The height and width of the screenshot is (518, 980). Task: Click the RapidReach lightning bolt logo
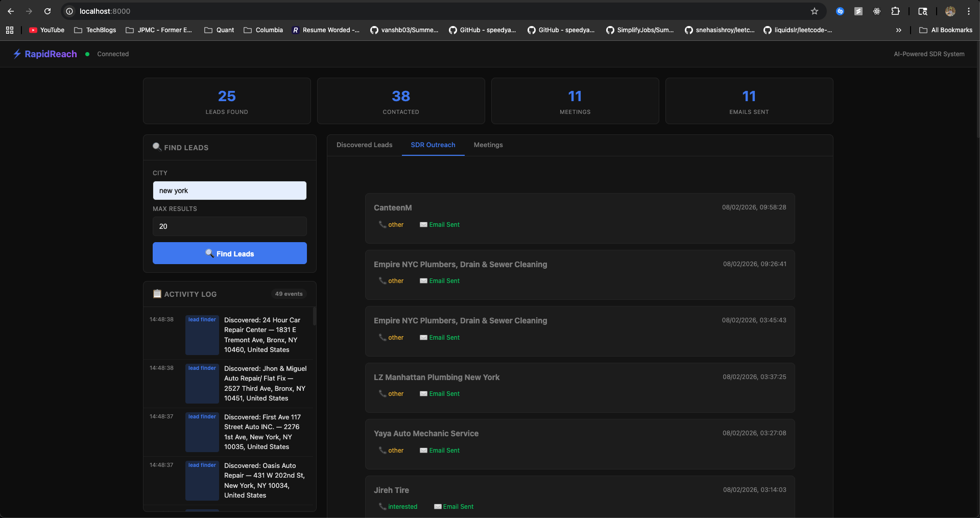coord(17,54)
